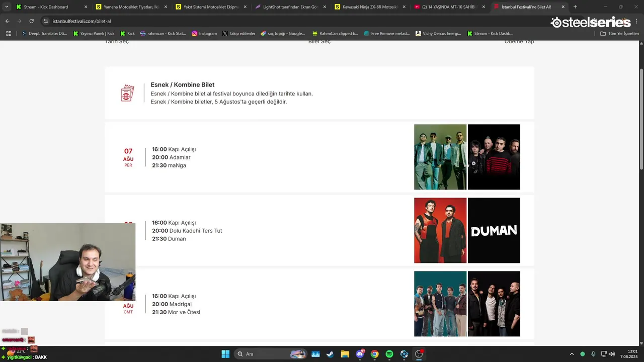Open the Vichy Dercos Energi bookmark

pyautogui.click(x=438, y=34)
